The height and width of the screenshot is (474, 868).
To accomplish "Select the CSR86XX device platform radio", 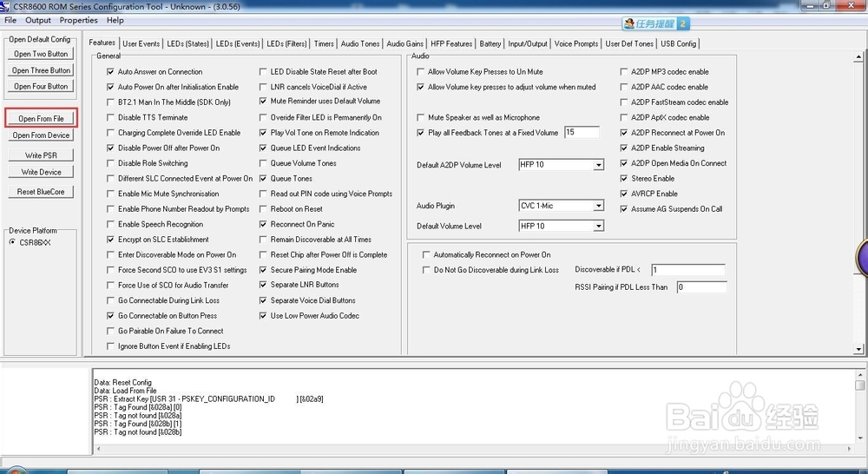I will (13, 242).
